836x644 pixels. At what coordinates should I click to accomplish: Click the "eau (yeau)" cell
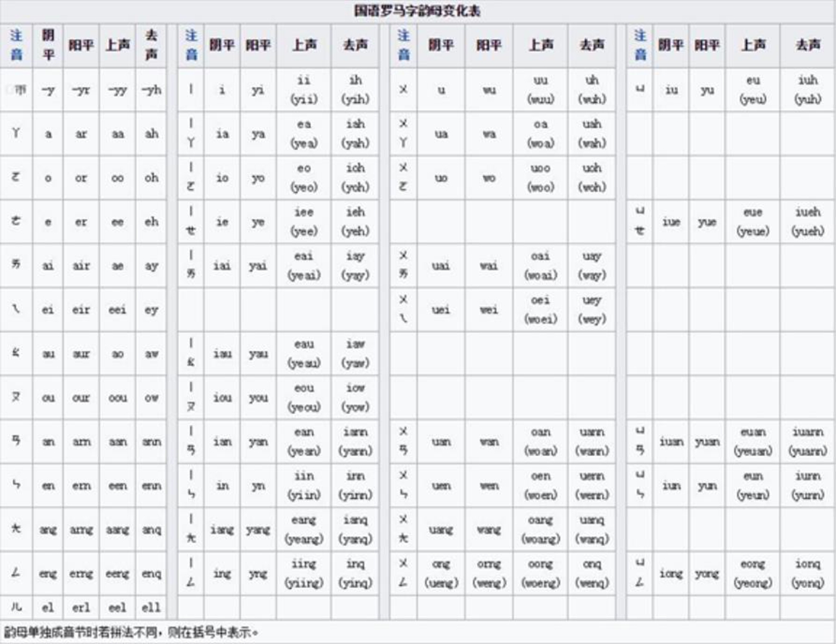pos(304,354)
